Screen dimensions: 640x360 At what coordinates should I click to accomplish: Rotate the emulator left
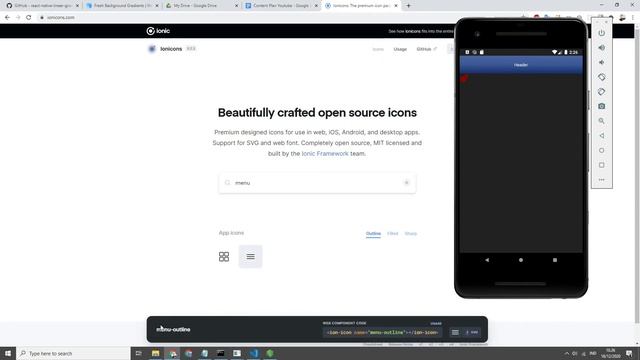[x=602, y=77]
